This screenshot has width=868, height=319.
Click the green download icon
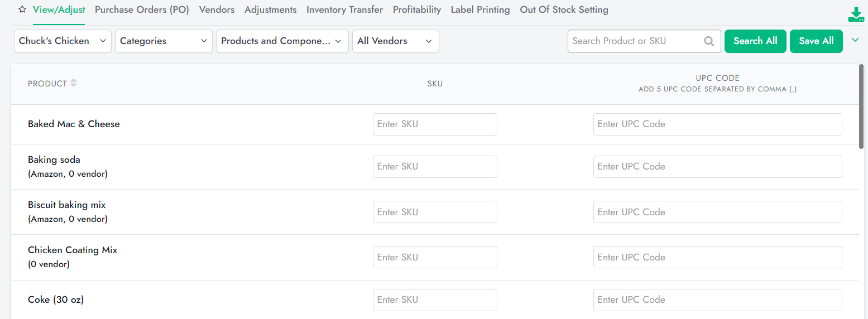[x=855, y=15]
